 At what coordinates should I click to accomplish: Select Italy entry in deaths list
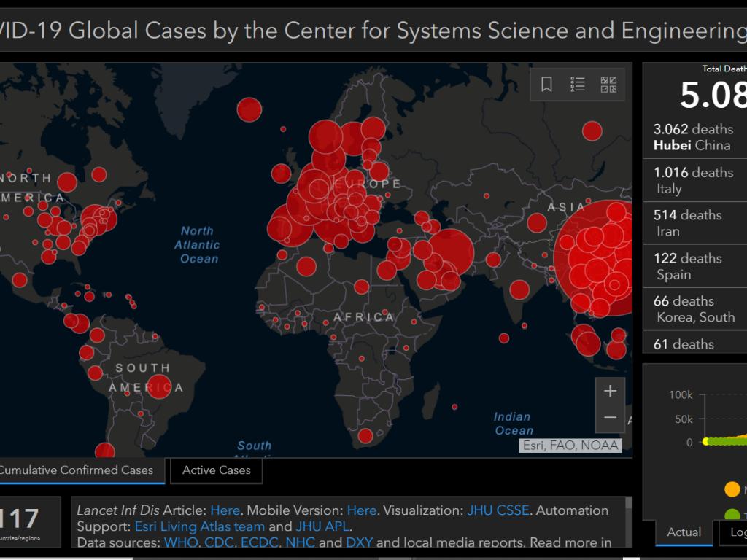coord(693,180)
